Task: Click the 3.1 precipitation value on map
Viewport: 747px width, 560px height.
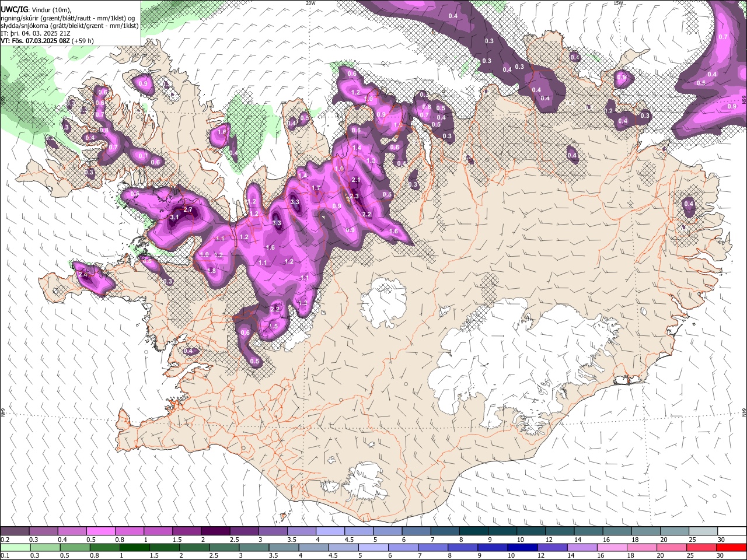Action: pyautogui.click(x=174, y=218)
